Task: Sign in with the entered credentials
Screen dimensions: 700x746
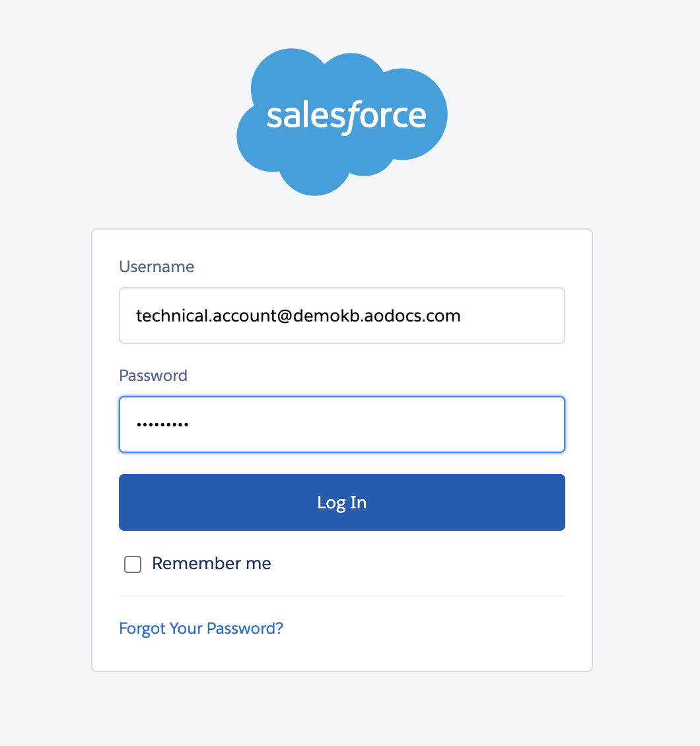Action: [x=341, y=502]
